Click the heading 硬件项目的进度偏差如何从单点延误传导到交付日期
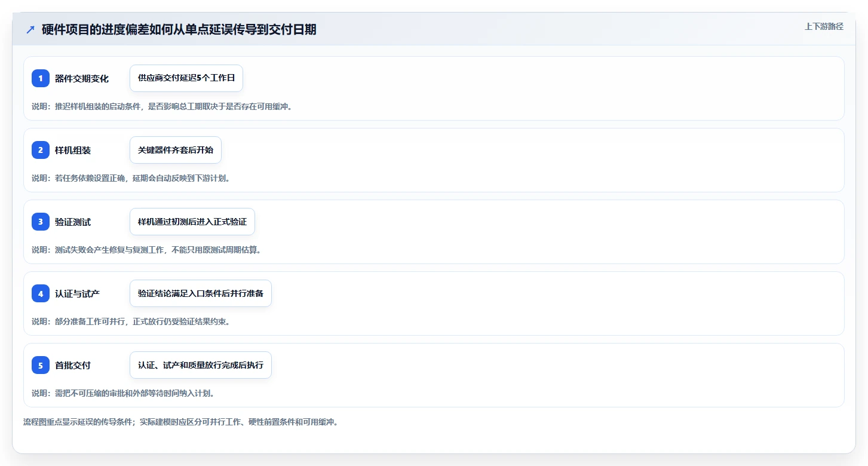This screenshot has width=868, height=466. click(179, 29)
